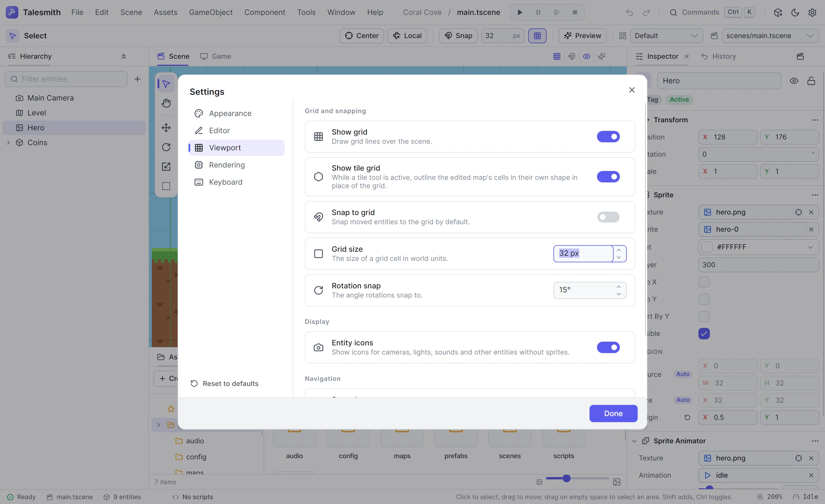The height and width of the screenshot is (504, 825).
Task: Open settings gear in top bar
Action: click(812, 12)
